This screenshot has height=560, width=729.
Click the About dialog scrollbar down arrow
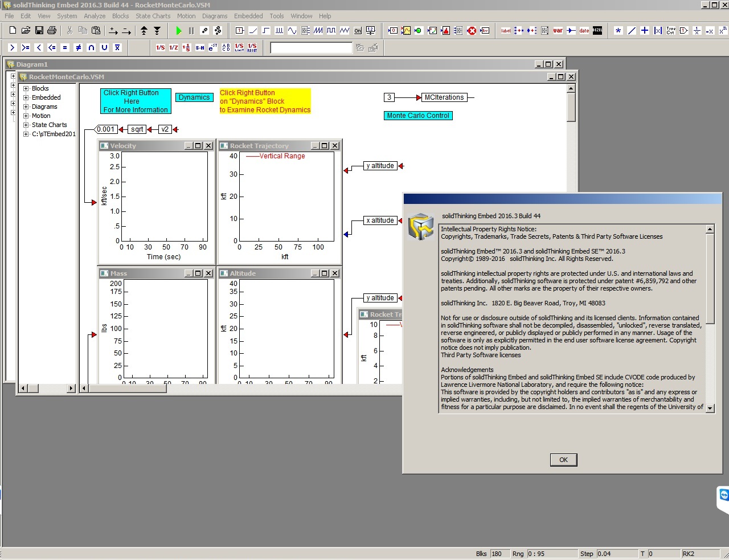710,408
